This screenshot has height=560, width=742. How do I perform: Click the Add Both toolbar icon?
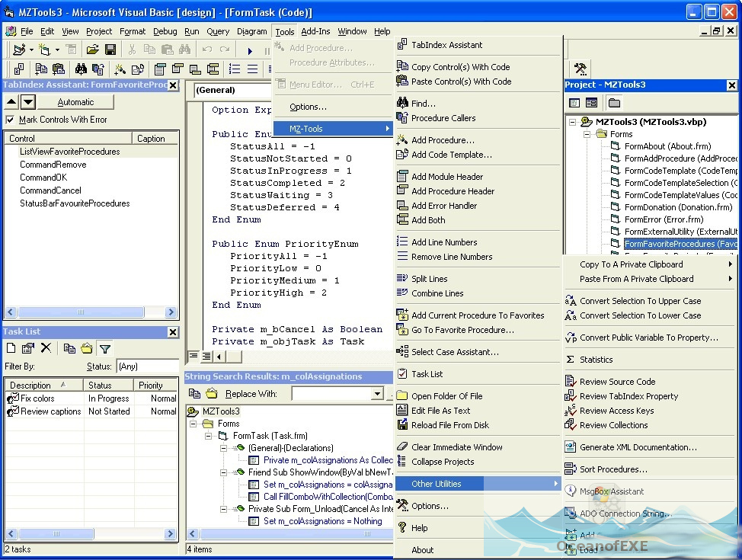(213, 69)
